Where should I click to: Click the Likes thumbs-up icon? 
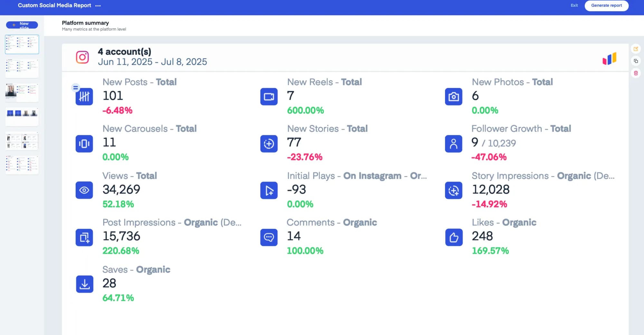453,238
